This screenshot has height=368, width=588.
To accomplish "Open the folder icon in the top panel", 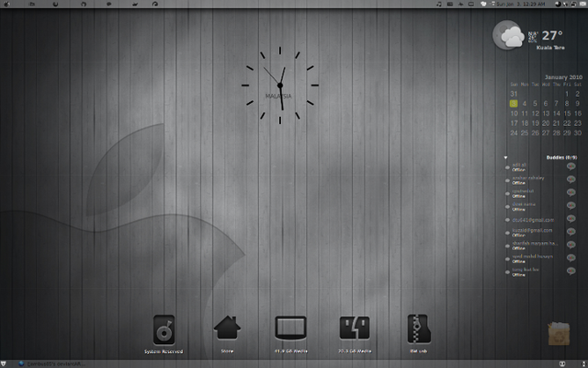I will [32, 4].
